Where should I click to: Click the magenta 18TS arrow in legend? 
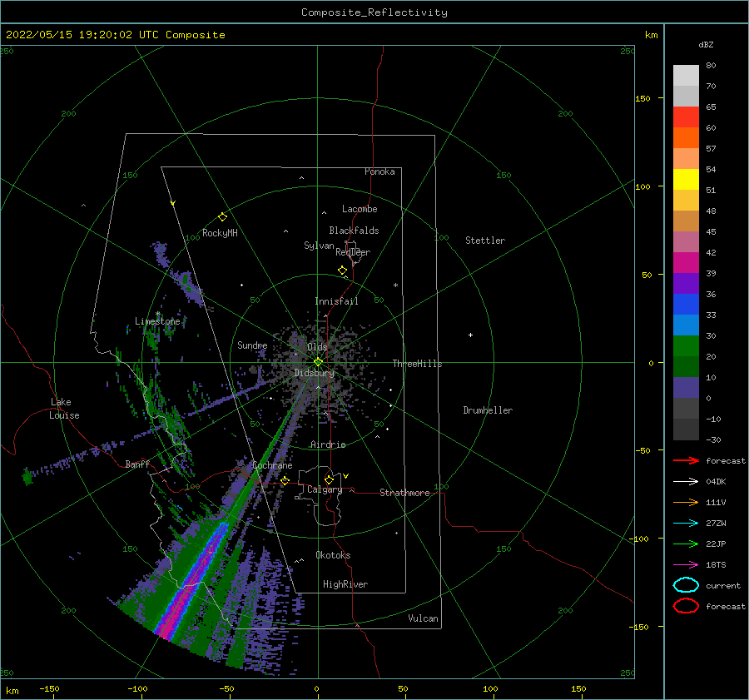coord(686,565)
